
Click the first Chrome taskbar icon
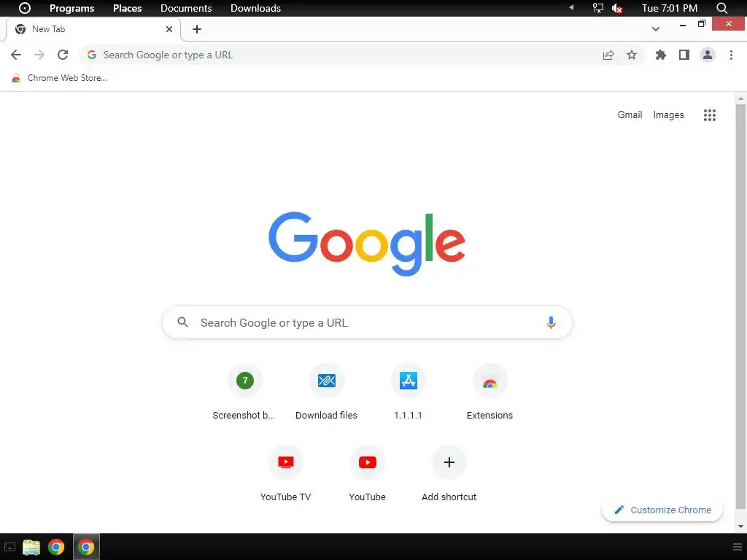tap(56, 547)
